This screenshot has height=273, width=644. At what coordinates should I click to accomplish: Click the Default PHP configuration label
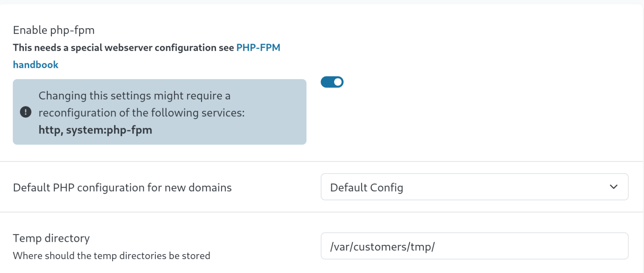pyautogui.click(x=122, y=188)
